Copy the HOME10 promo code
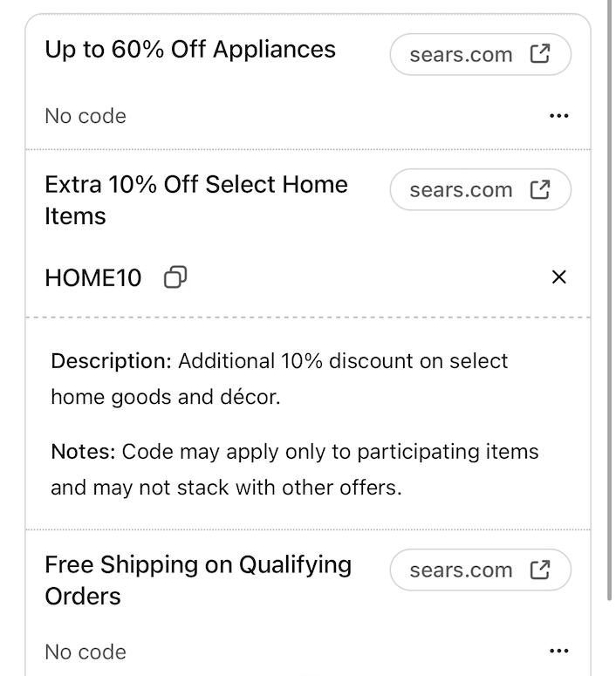 tap(175, 277)
